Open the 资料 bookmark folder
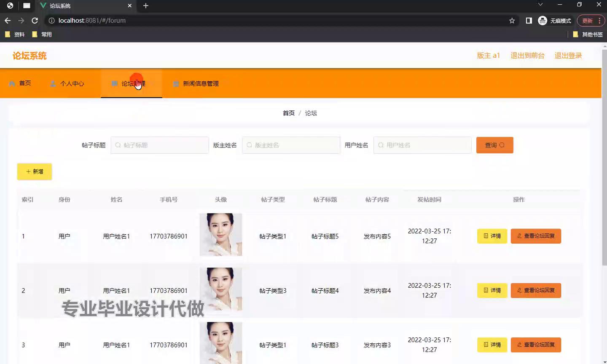Viewport: 607px width, 364px height. click(15, 35)
